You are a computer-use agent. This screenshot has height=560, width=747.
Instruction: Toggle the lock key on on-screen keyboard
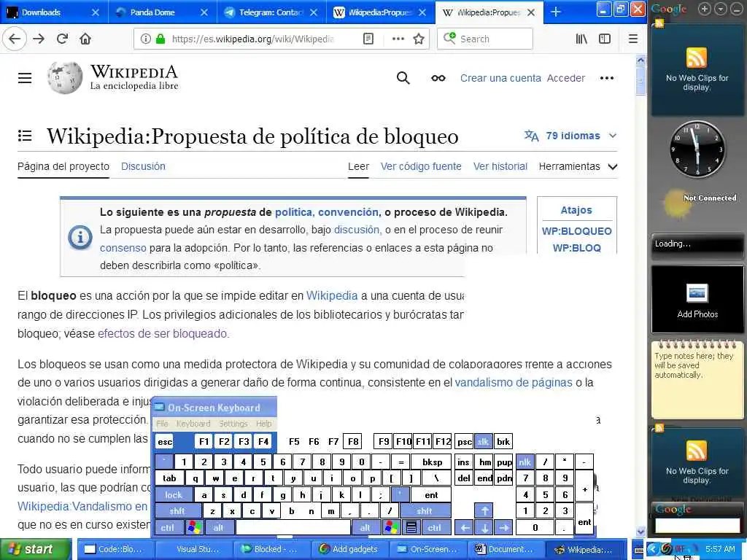tap(174, 495)
